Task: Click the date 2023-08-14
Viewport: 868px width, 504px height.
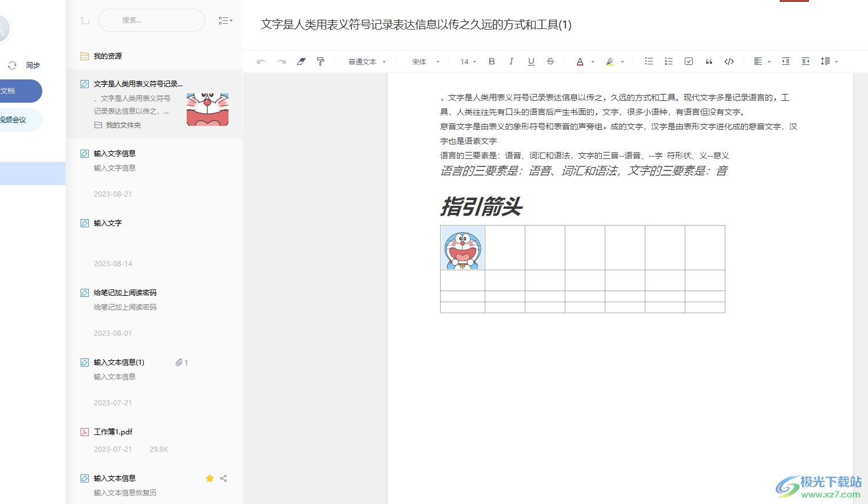Action: click(x=113, y=264)
